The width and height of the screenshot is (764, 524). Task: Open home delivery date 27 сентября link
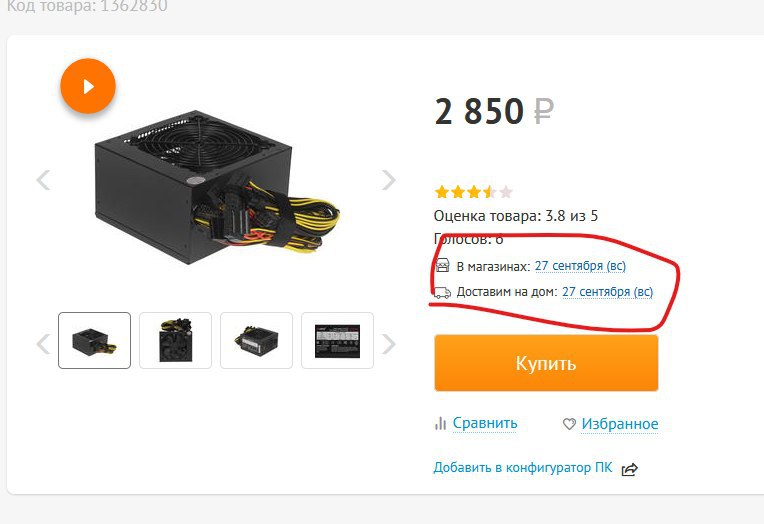tap(608, 291)
